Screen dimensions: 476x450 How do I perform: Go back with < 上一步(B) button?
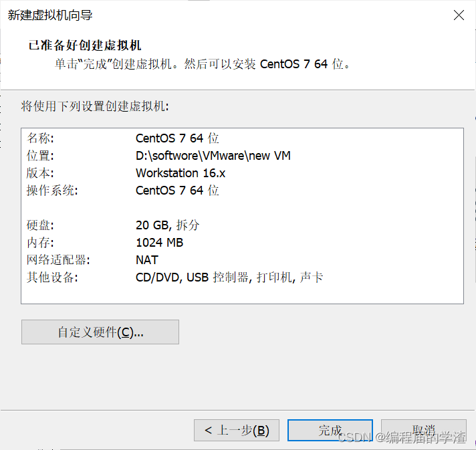click(x=237, y=430)
